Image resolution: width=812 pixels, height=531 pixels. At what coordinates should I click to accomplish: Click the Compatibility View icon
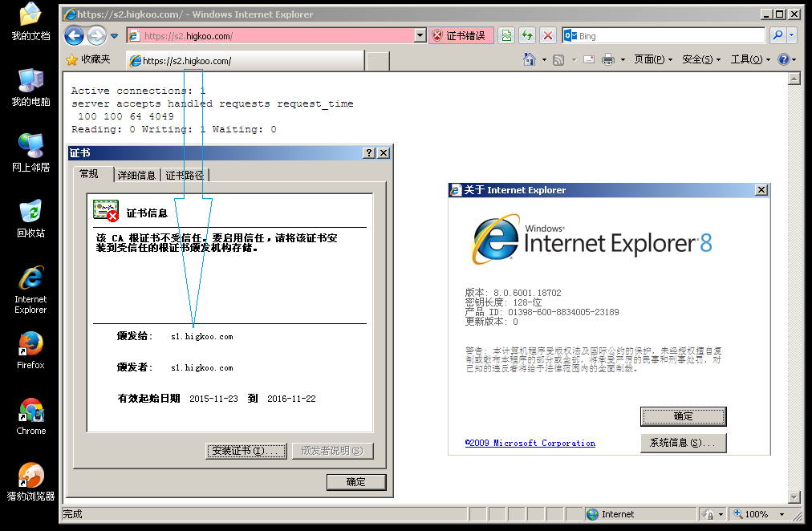[506, 35]
